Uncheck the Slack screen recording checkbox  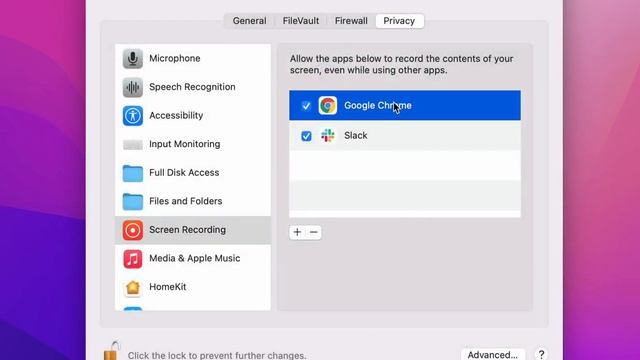pyautogui.click(x=306, y=136)
